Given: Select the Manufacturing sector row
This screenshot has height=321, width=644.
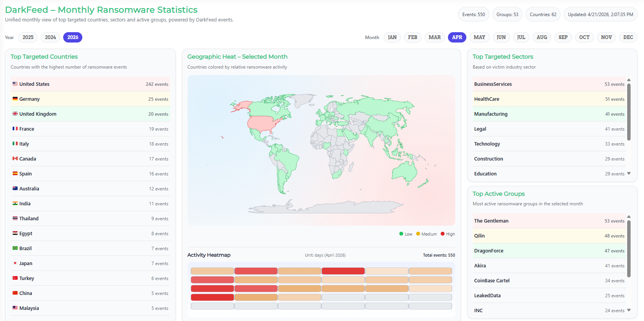Looking at the screenshot, I should pyautogui.click(x=549, y=114).
